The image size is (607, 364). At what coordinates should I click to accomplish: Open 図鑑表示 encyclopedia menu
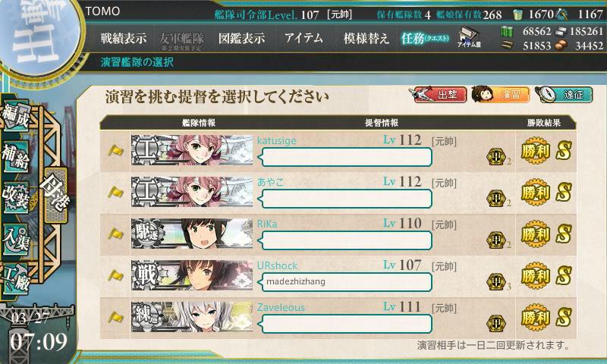(x=242, y=38)
